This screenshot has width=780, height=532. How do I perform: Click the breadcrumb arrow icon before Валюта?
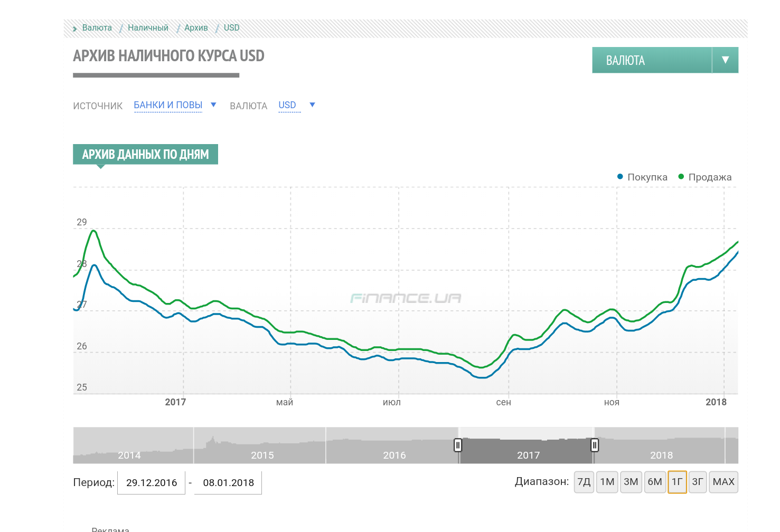coord(75,28)
